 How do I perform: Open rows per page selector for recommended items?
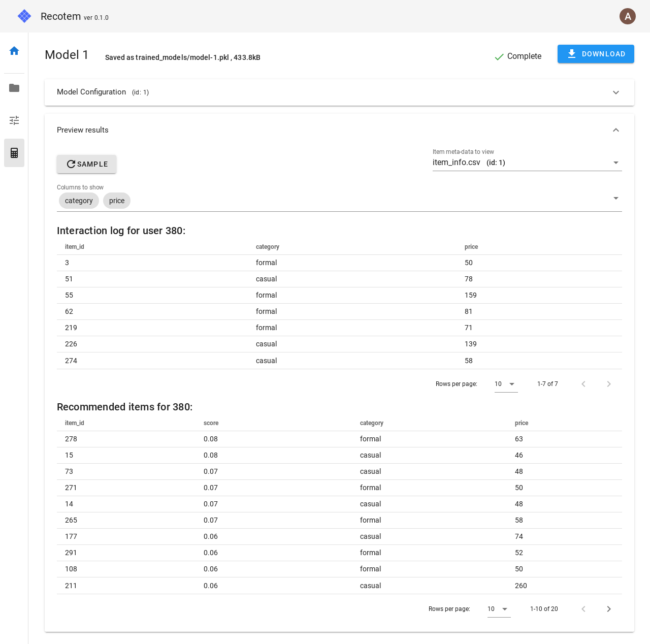click(x=498, y=609)
